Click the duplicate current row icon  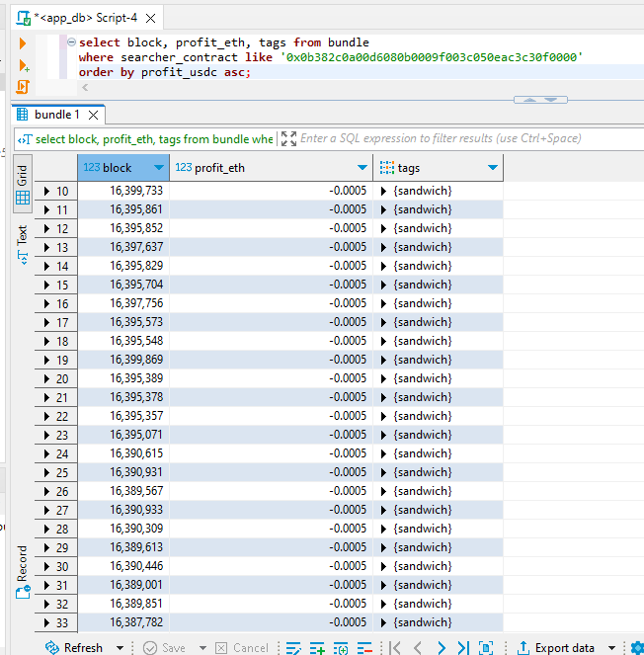pyautogui.click(x=341, y=648)
